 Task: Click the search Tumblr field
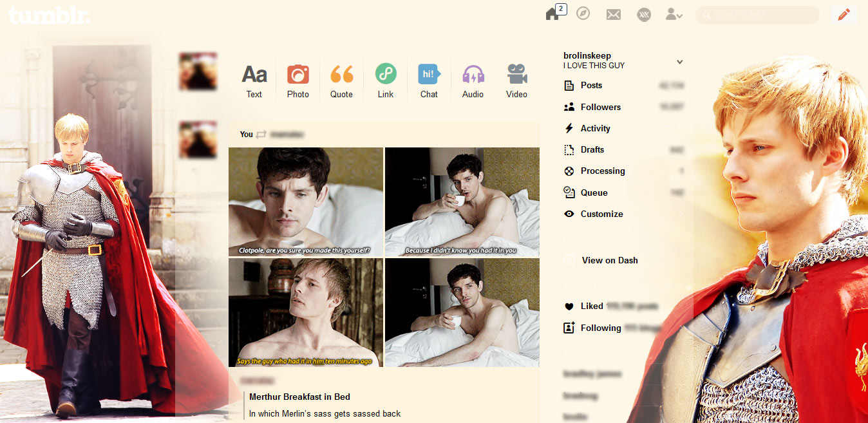tap(757, 15)
